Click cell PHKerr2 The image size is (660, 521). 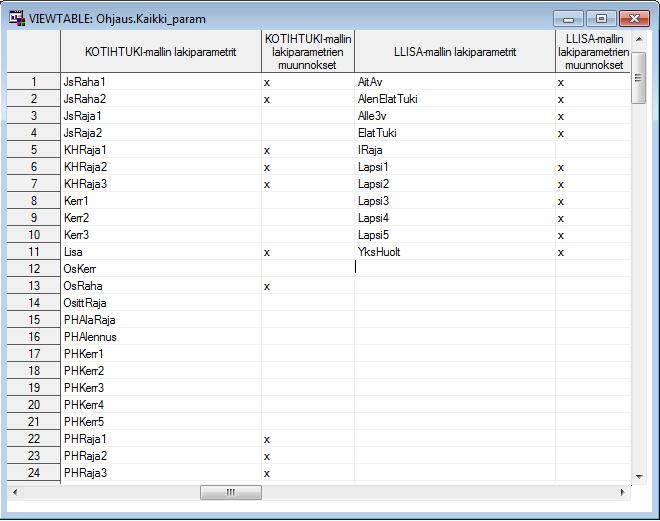(161, 371)
